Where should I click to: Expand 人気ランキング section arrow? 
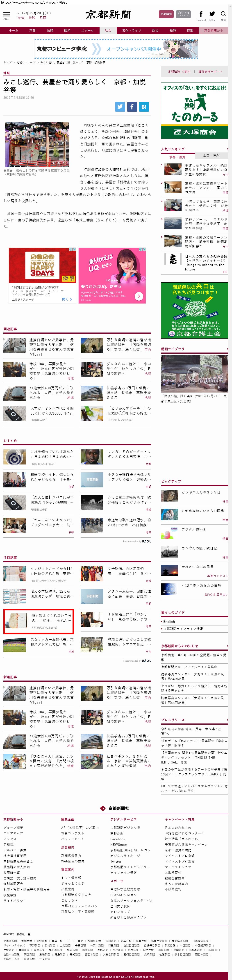pos(227,149)
